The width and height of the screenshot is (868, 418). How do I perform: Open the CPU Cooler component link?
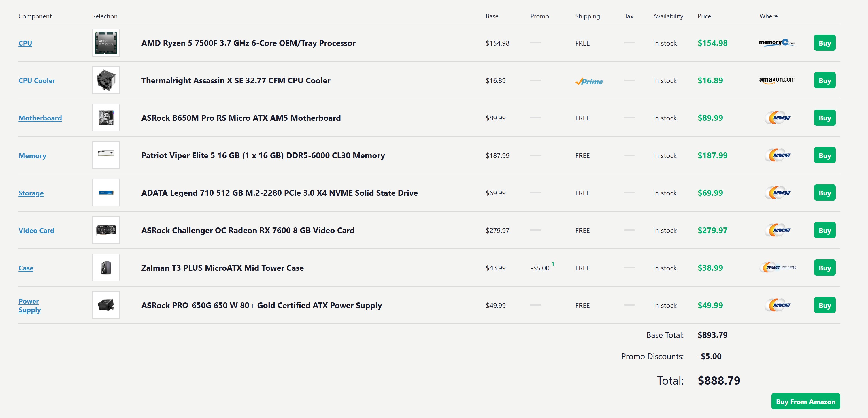[x=37, y=80]
